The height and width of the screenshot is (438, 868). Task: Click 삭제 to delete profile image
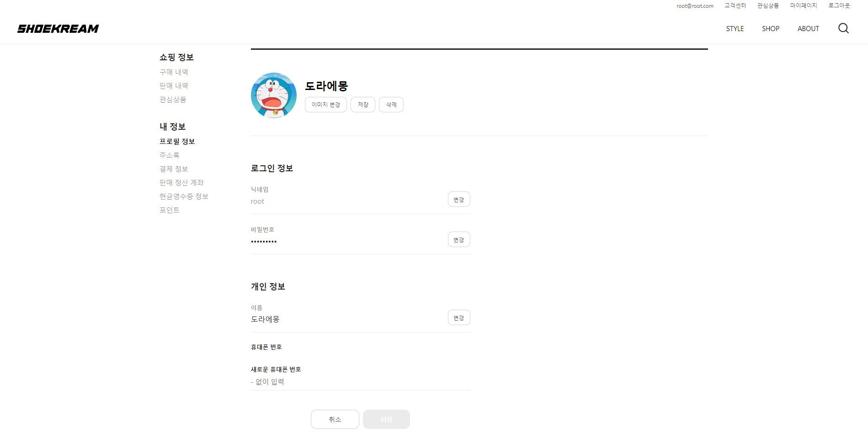pyautogui.click(x=391, y=105)
